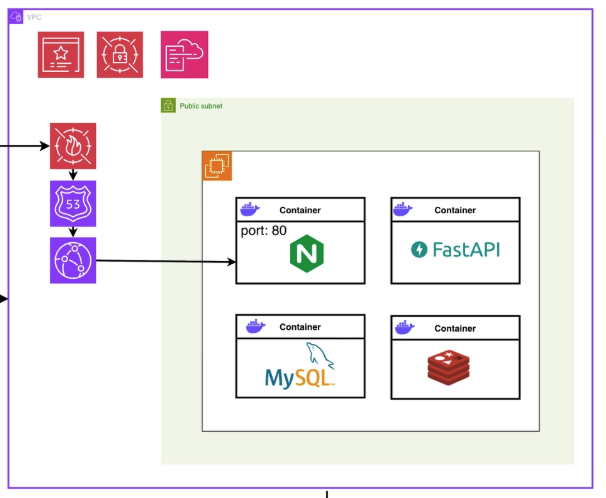Select the purple CloudFront globe icon
This screenshot has width=606, height=498.
(73, 260)
